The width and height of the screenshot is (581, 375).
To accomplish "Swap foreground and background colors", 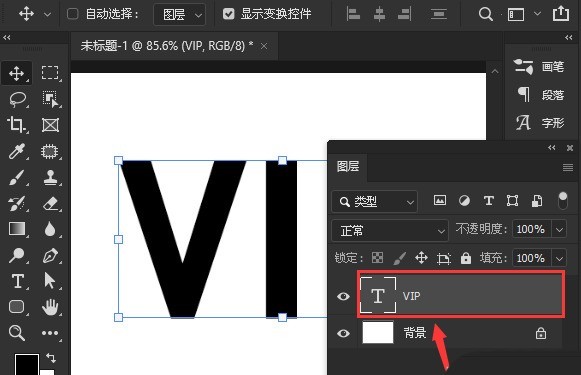I will [51, 358].
